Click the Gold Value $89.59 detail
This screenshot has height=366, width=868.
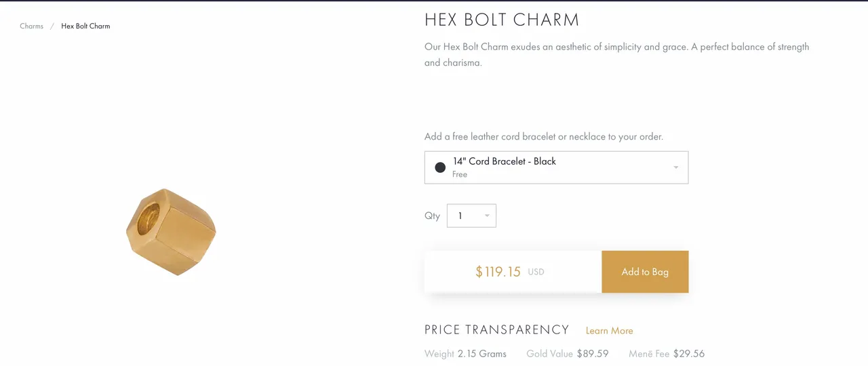click(x=567, y=354)
